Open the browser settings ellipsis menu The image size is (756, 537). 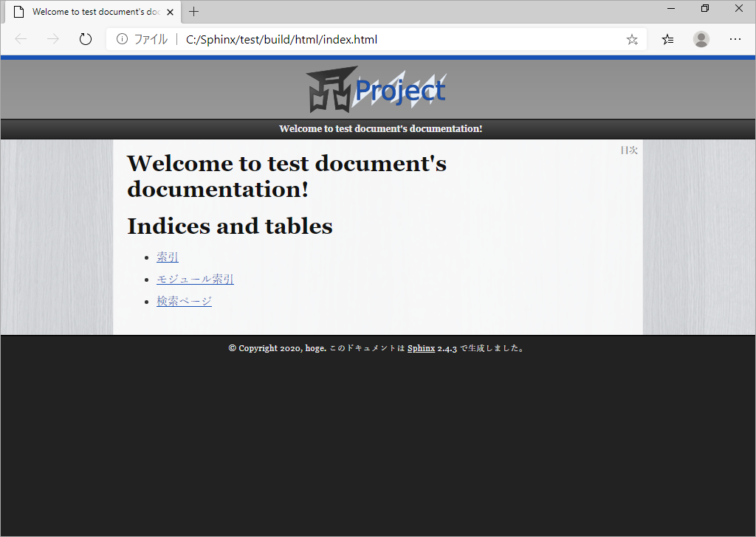click(735, 39)
